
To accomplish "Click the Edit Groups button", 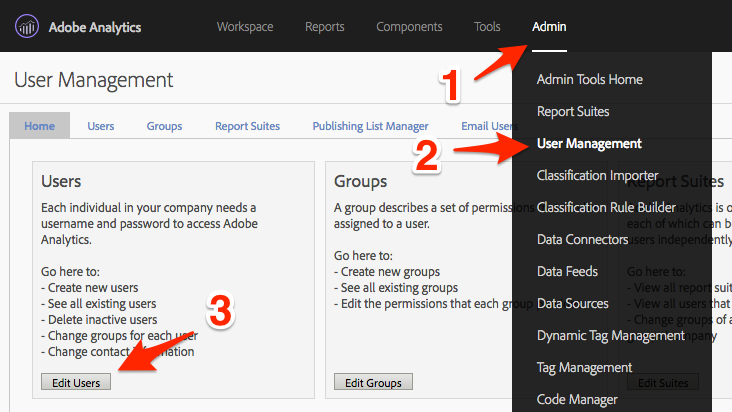I will click(x=373, y=382).
